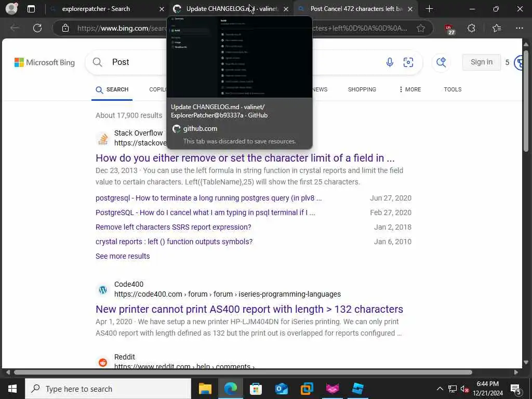Open the code400.com forum URL

pyautogui.click(x=228, y=294)
